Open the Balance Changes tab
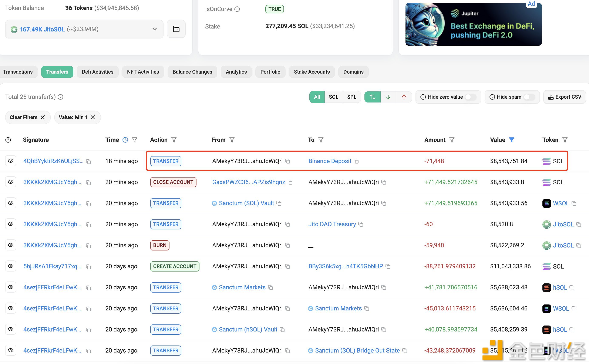This screenshot has height=364, width=589. tap(192, 72)
